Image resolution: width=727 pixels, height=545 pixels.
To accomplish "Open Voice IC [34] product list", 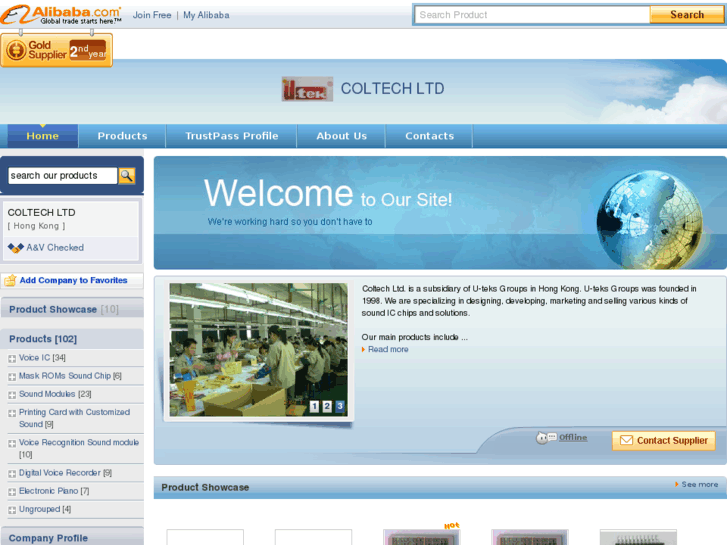I will 42,358.
